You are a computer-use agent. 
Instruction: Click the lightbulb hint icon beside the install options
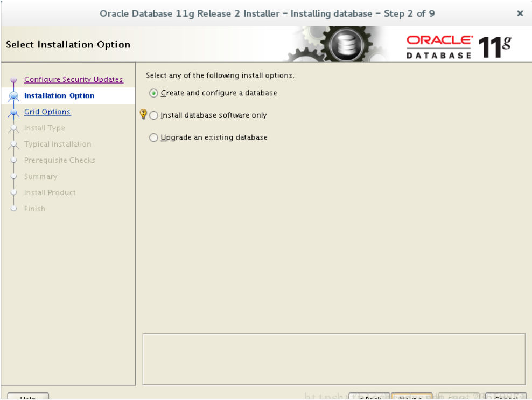(143, 114)
